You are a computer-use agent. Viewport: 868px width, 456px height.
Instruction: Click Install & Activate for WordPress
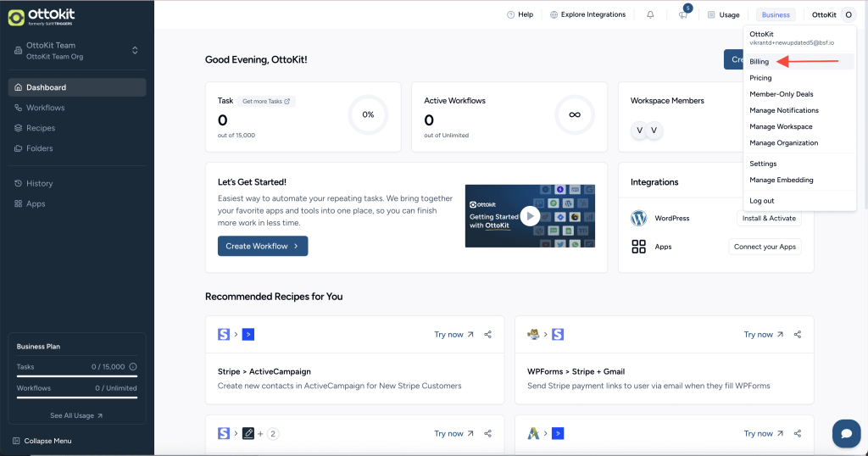[x=769, y=218]
